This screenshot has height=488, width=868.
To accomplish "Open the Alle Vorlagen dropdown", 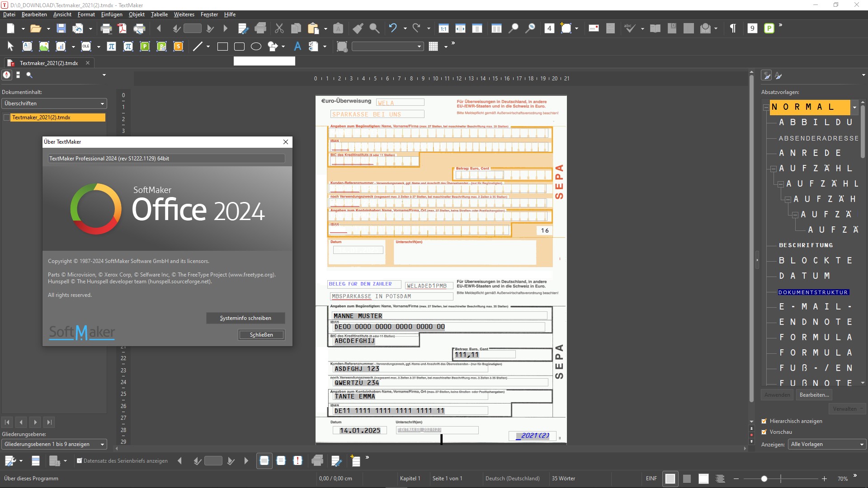I will coord(827,444).
